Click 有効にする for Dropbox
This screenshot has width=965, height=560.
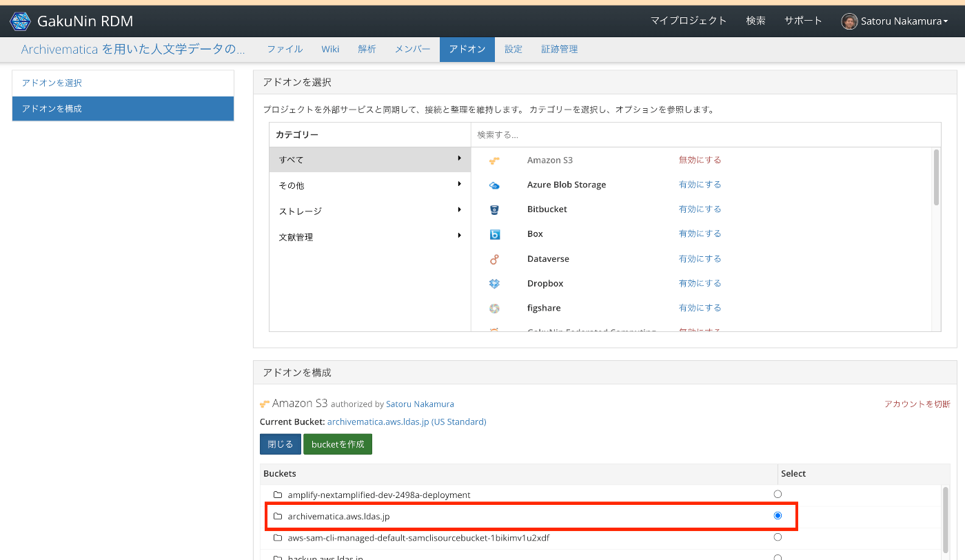tap(700, 283)
